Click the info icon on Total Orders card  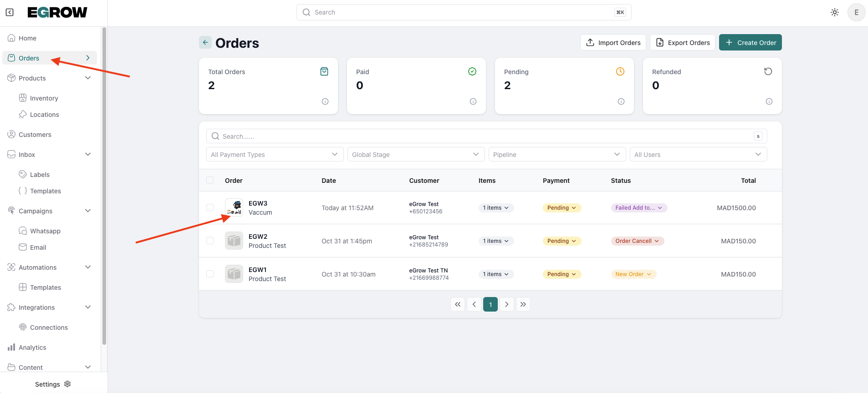325,101
